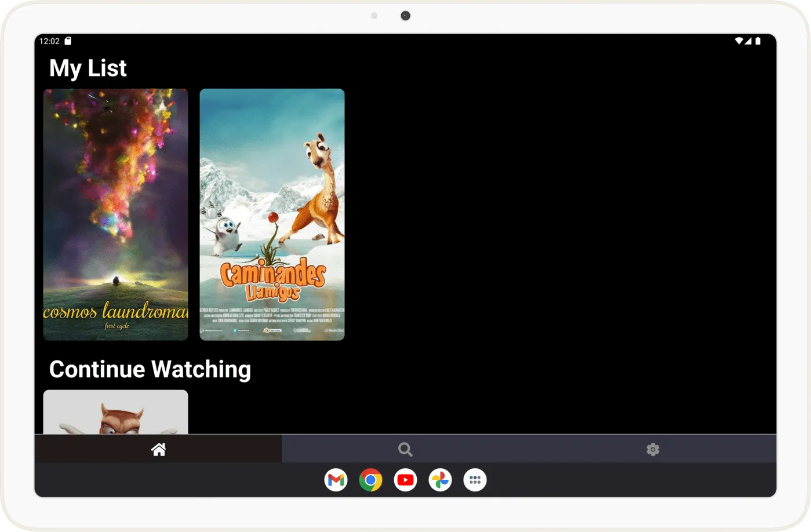Launch YouTube from the taskbar

pos(405,480)
